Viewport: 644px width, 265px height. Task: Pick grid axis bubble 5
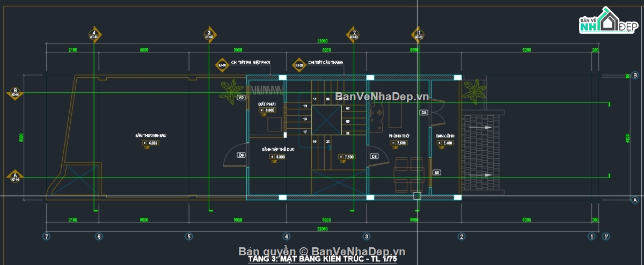(x=188, y=236)
